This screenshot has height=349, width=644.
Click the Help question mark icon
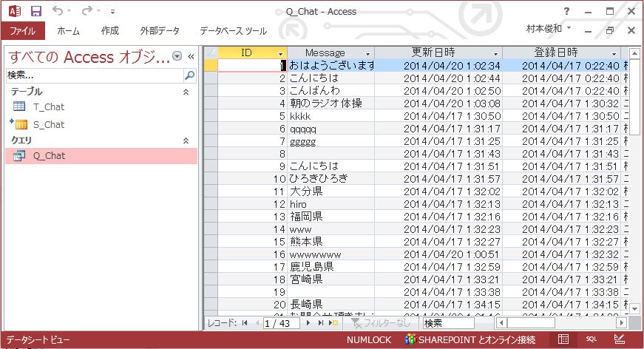[566, 11]
